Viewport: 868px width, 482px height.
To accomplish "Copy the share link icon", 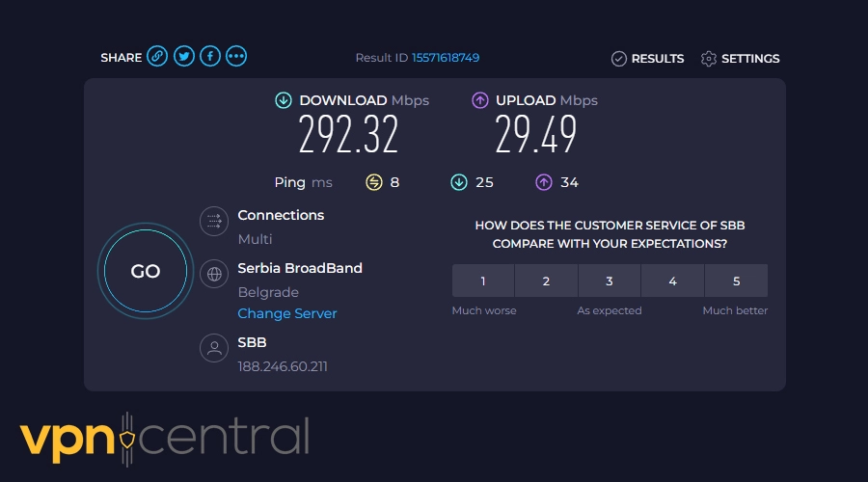I will coord(157,57).
